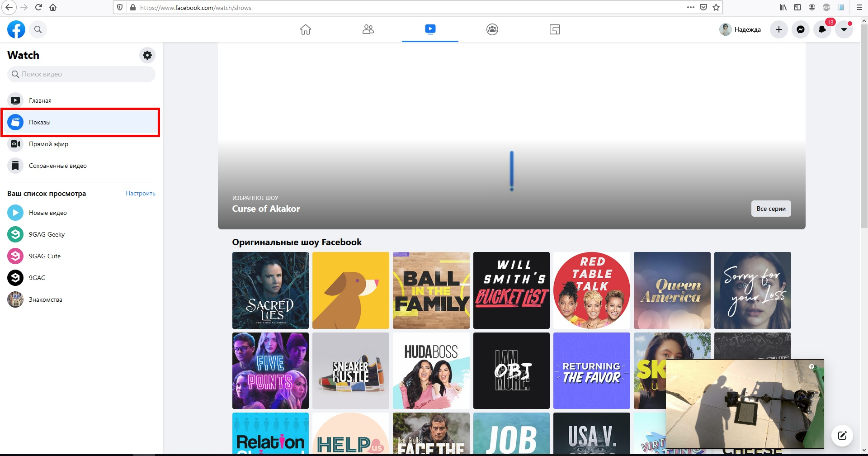The image size is (868, 456).
Task: Open the Facebook search magnifier icon
Action: point(38,29)
